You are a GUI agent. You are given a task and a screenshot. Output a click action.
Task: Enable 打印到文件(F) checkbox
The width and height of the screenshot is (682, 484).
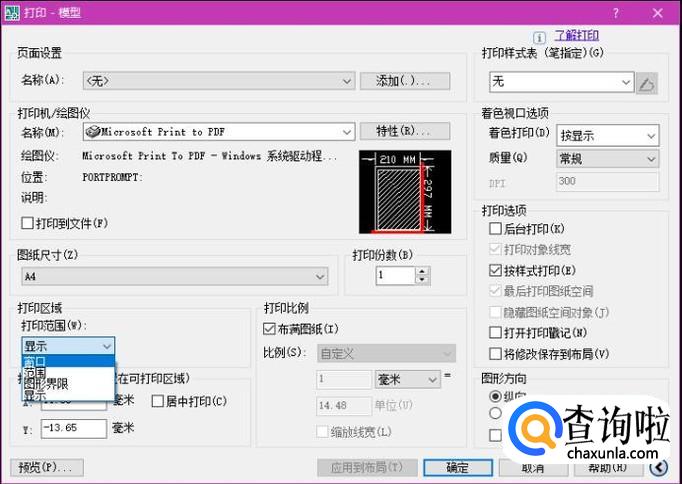(27, 224)
